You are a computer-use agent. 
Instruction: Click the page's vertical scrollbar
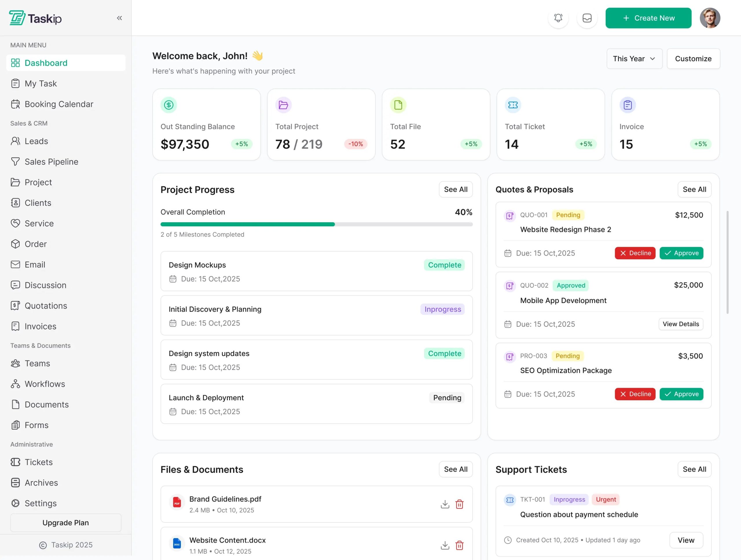click(x=727, y=262)
